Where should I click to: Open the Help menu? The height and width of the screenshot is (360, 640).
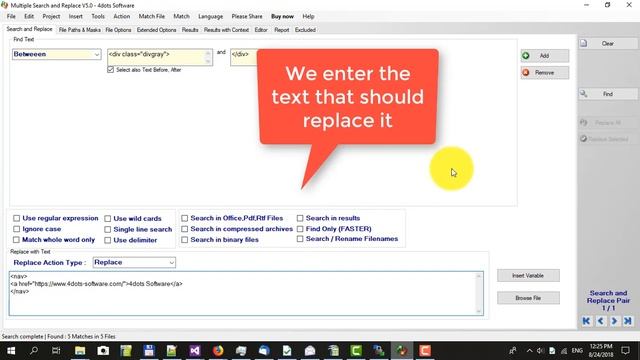click(x=308, y=16)
